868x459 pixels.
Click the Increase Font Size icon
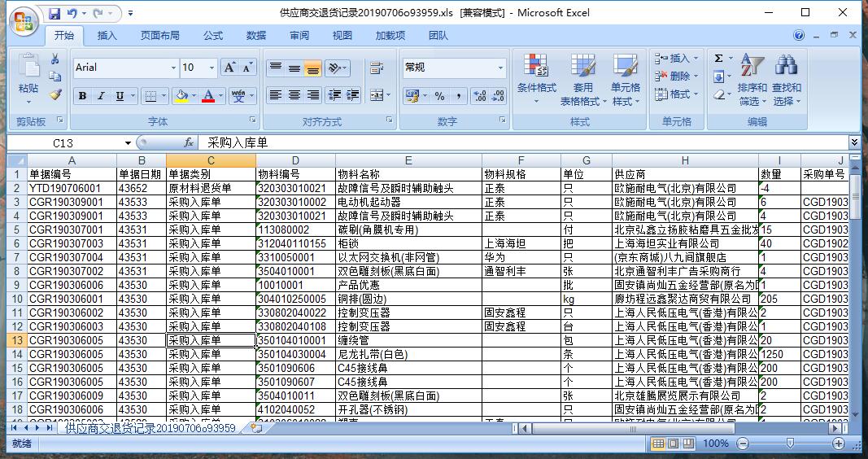point(229,68)
